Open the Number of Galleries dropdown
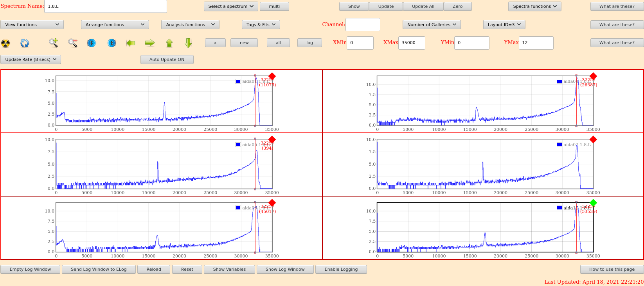 [432, 25]
